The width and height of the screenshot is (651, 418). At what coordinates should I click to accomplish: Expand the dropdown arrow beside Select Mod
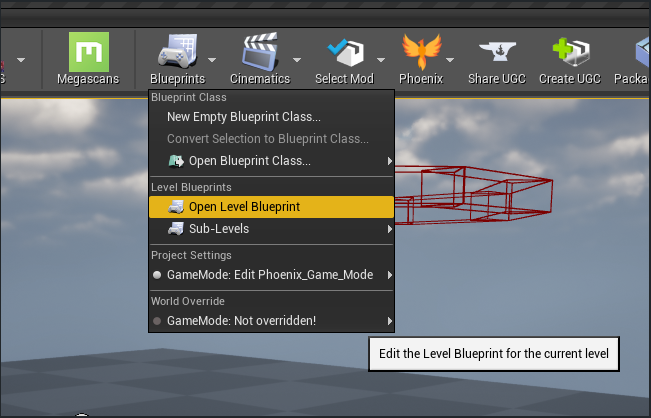(381, 60)
